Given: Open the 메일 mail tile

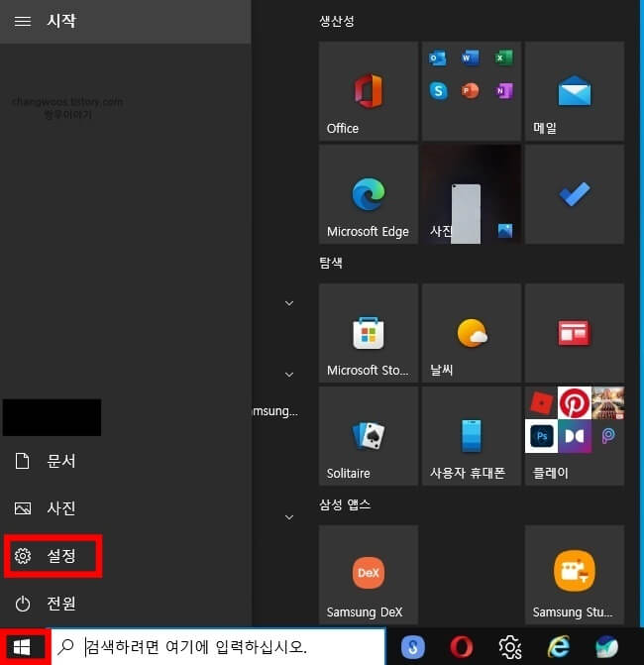Looking at the screenshot, I should coord(574,91).
